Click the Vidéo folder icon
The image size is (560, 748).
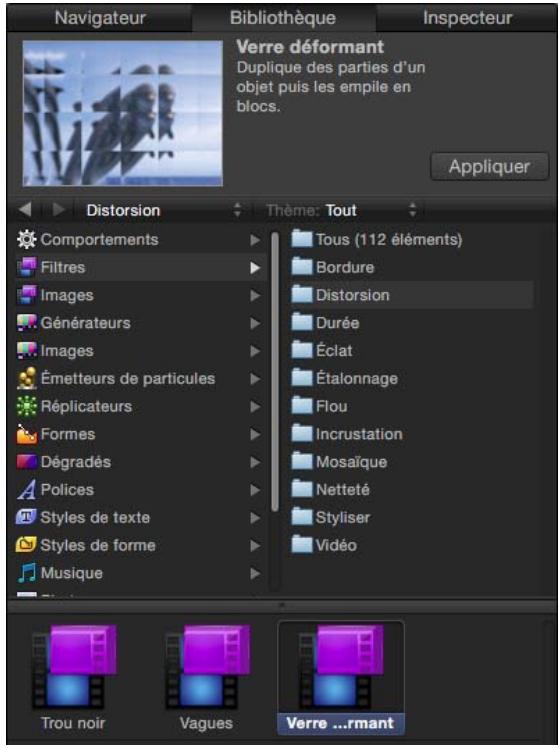coord(301,544)
